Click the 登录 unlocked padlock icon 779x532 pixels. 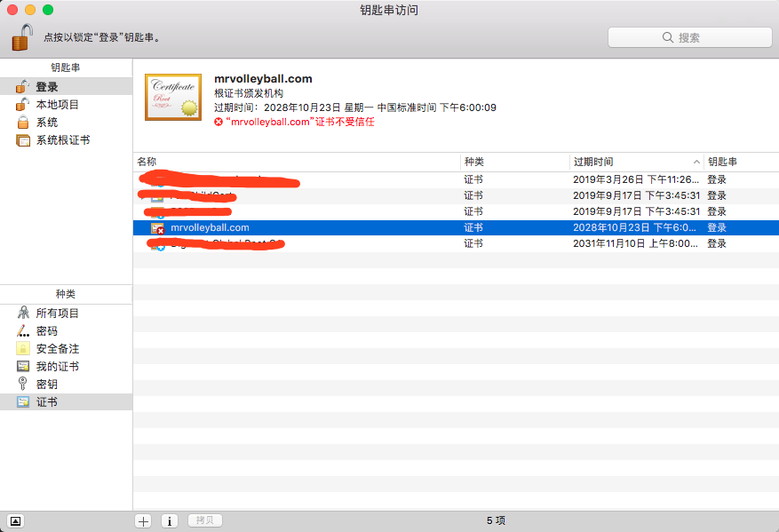tap(22, 86)
